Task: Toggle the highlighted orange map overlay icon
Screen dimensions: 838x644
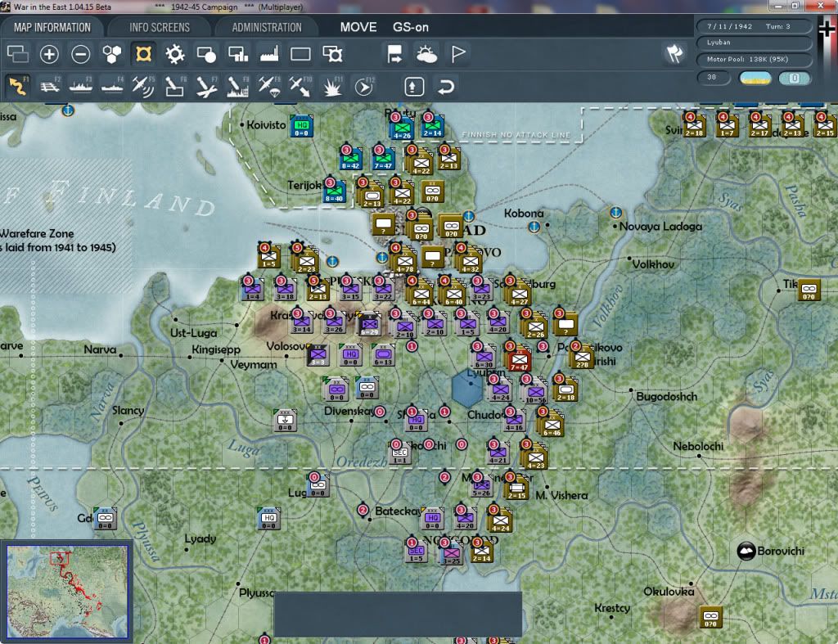Action: pos(143,54)
